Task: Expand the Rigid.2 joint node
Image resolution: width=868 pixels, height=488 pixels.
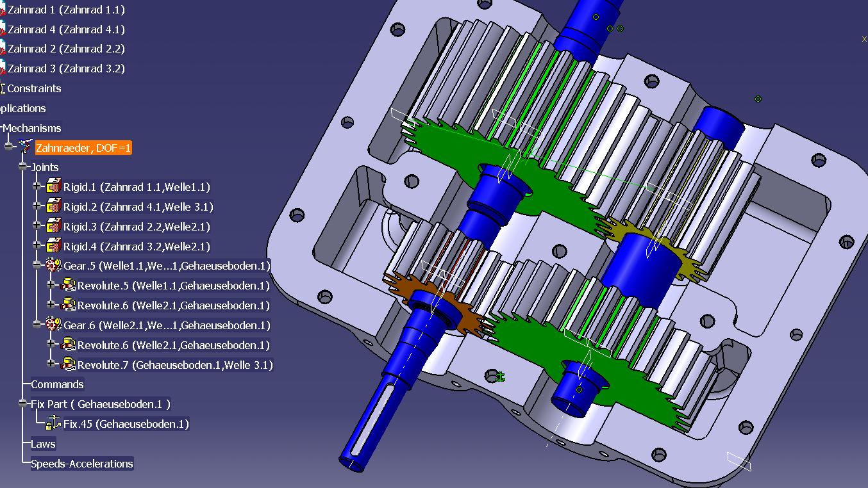Action: (37, 206)
